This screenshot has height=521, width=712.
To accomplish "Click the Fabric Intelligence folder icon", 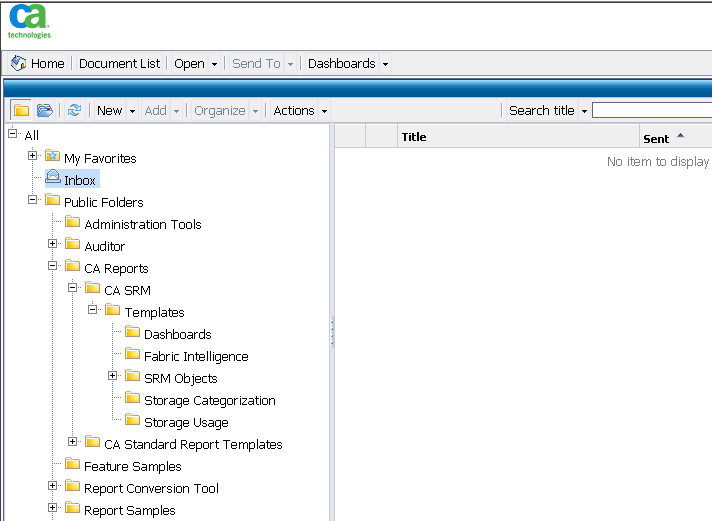I will (133, 355).
